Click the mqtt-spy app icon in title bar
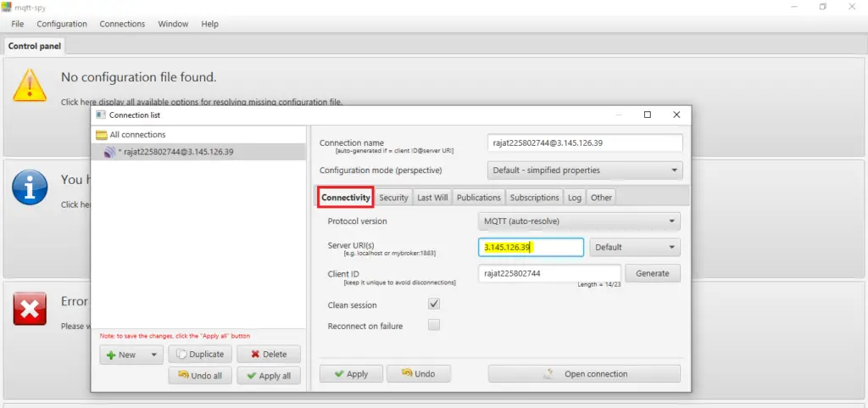The image size is (868, 408). pos(7,7)
